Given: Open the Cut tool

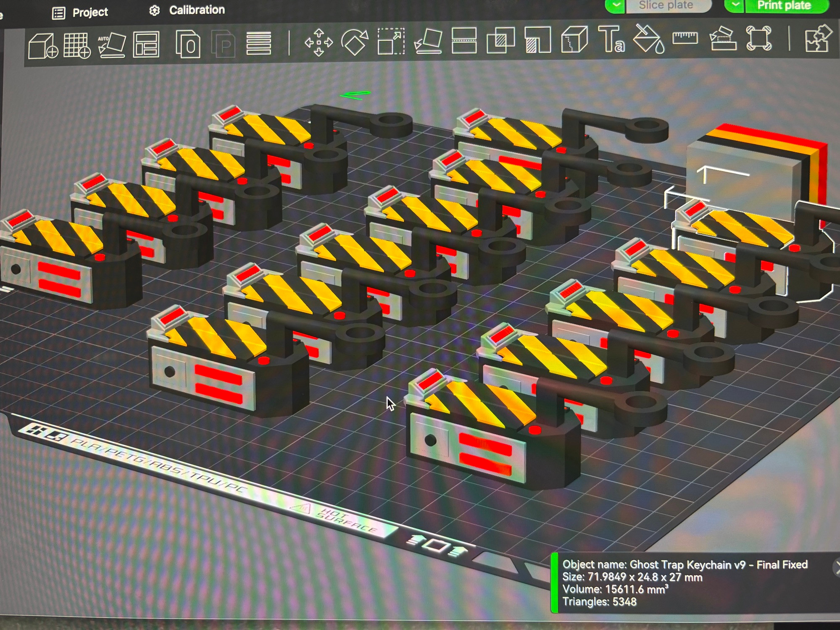Looking at the screenshot, I should [x=464, y=41].
